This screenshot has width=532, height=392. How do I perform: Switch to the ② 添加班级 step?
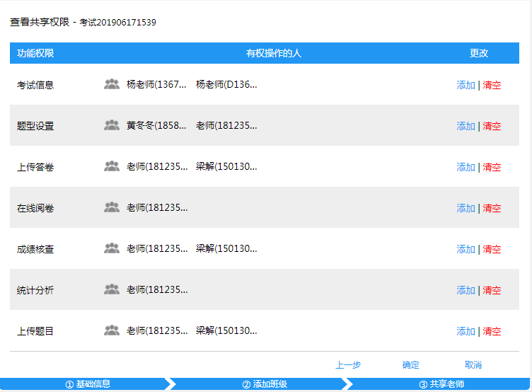click(265, 384)
